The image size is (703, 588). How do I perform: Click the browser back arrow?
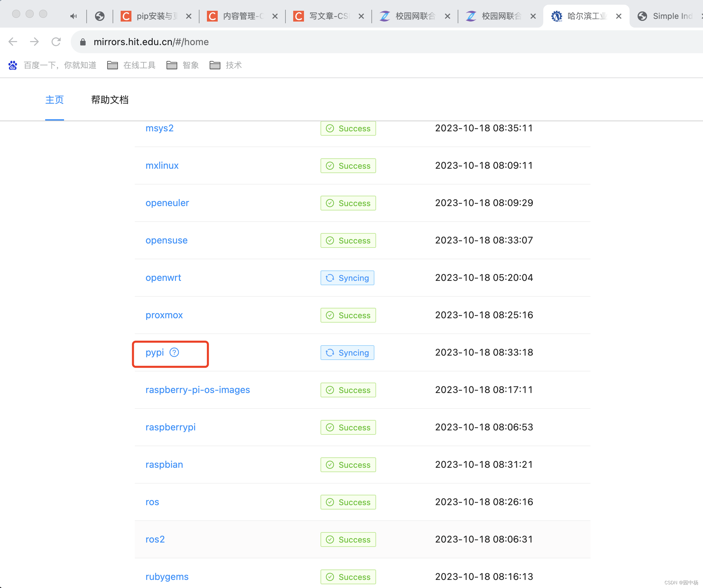click(13, 42)
